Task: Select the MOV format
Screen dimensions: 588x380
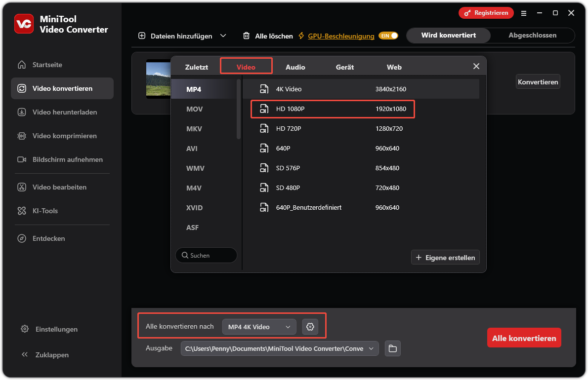Action: pyautogui.click(x=195, y=109)
